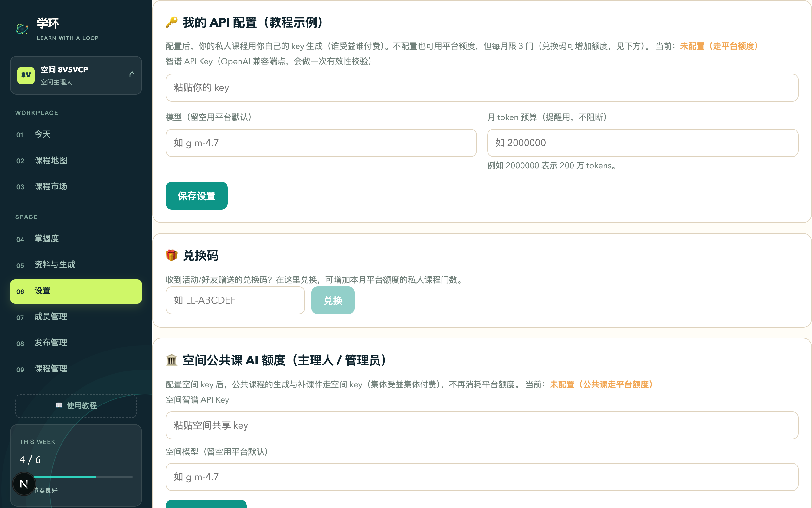Click the this week progress bar
The image size is (812, 508).
[x=76, y=477]
